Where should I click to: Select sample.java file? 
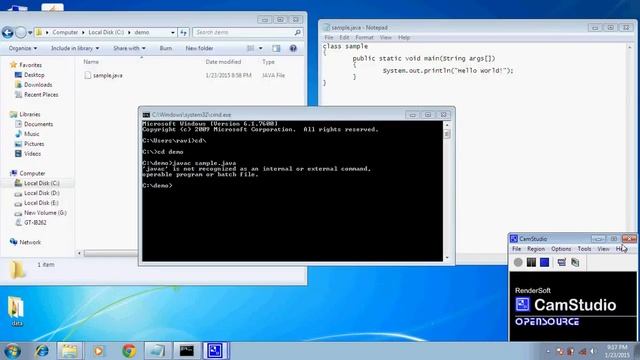[x=108, y=76]
